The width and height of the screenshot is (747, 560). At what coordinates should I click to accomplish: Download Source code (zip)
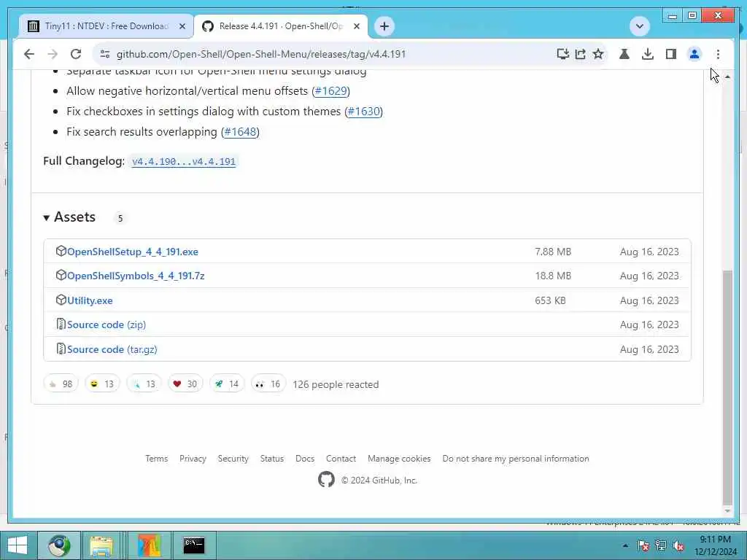(107, 324)
